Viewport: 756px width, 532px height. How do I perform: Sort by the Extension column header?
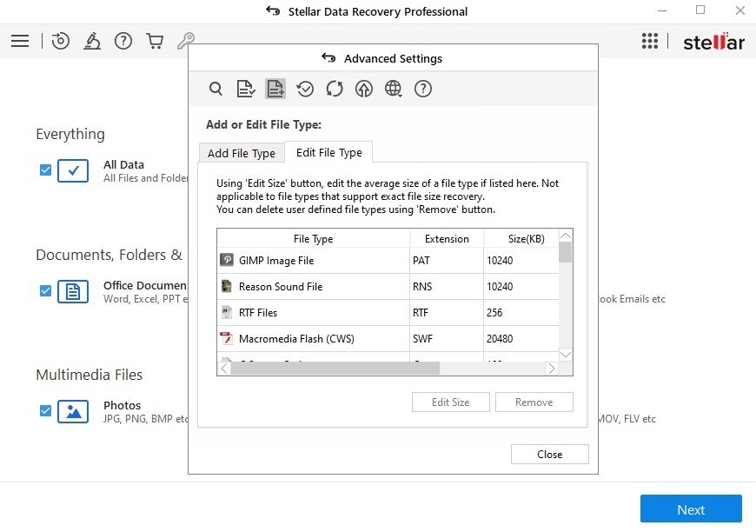pos(447,239)
